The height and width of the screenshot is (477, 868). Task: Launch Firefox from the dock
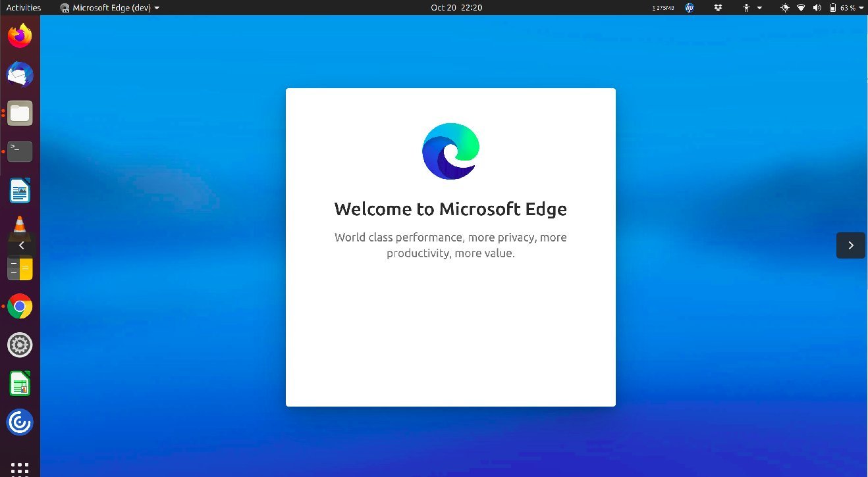point(20,36)
